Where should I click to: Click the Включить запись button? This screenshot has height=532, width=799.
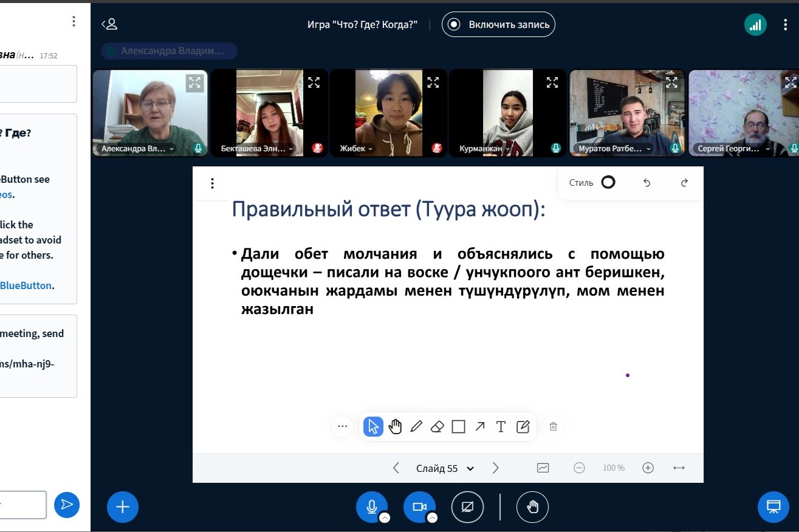498,25
